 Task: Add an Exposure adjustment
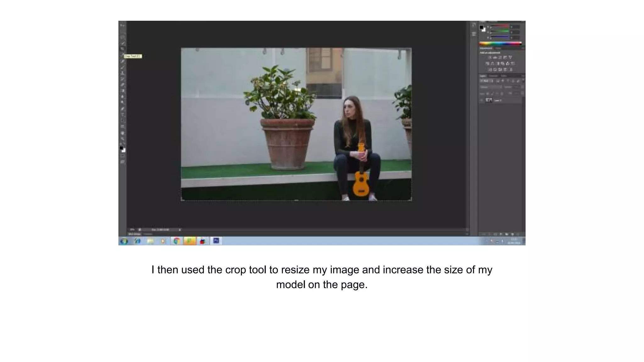505,57
